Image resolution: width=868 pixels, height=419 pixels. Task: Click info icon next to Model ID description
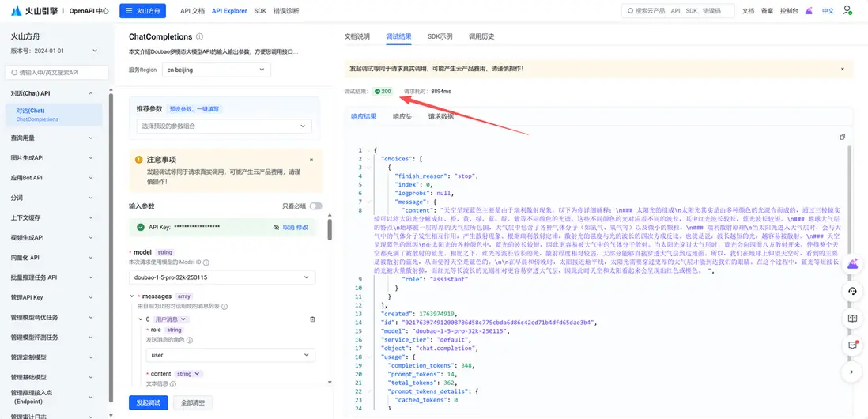[x=207, y=262]
